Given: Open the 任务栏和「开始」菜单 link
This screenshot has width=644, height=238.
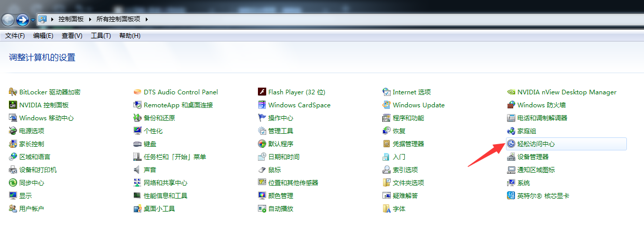Looking at the screenshot, I should pyautogui.click(x=175, y=157).
